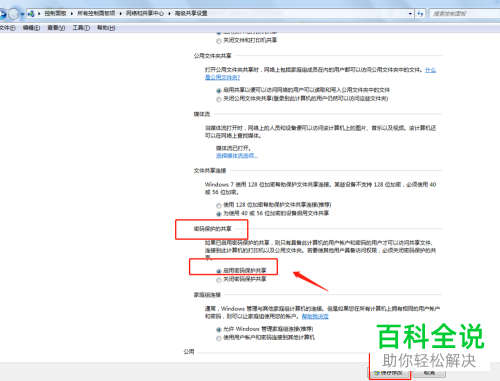Expand the arrow before 控制面板 breadcrumb
Screen dimensions: 500x381
(39, 14)
